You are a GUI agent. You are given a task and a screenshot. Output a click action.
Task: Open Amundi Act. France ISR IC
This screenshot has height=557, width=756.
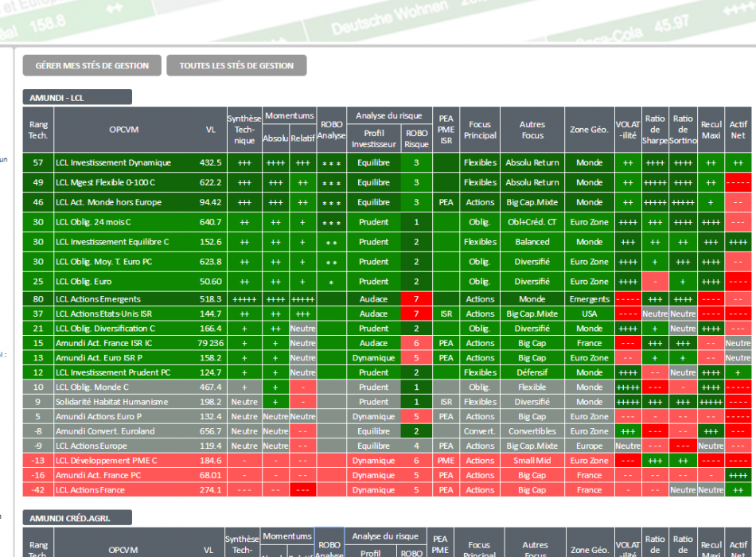(103, 343)
